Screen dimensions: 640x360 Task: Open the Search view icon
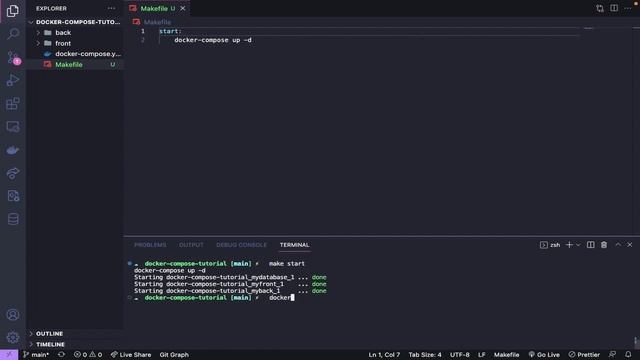[x=13, y=34]
